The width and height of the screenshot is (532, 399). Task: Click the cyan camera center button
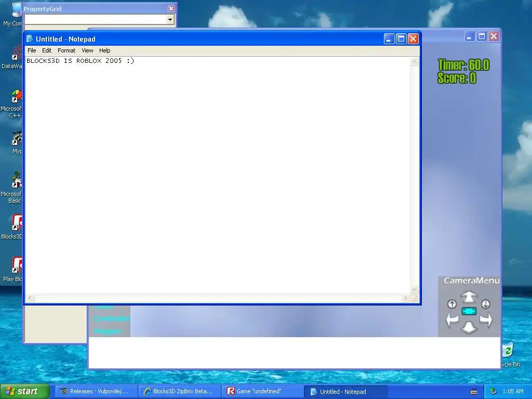click(469, 311)
